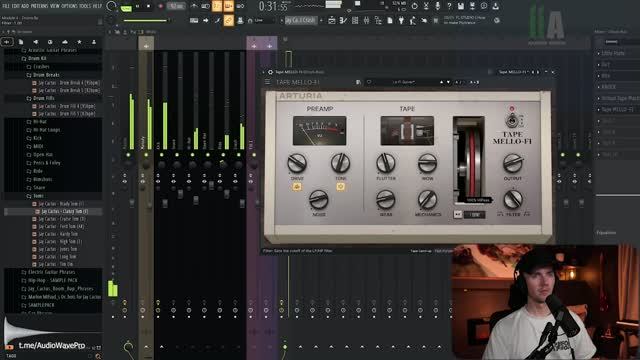Click the Tape MELLO-FI OUTPUT knob

tap(513, 163)
